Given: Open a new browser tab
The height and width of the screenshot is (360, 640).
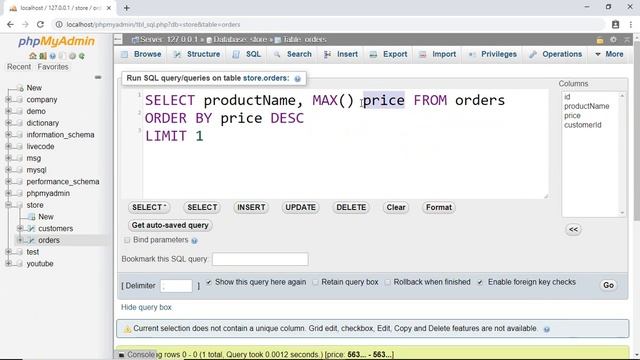Looking at the screenshot, I should [127, 8].
